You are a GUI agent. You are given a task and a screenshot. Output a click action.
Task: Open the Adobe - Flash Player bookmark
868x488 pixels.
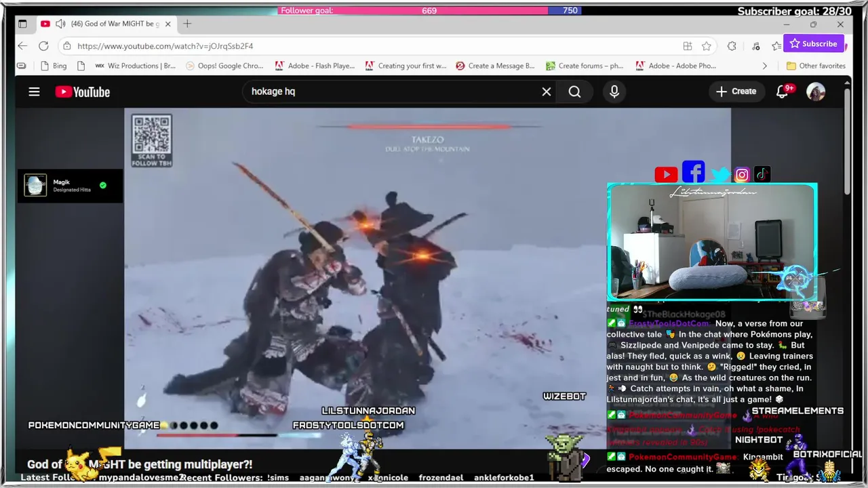pos(315,66)
